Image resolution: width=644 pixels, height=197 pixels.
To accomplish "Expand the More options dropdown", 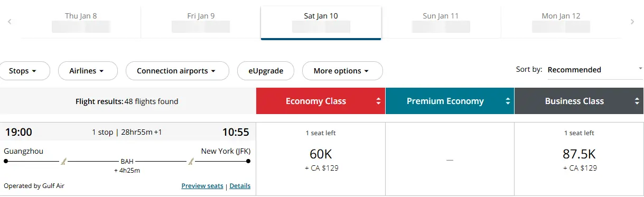I will (342, 71).
